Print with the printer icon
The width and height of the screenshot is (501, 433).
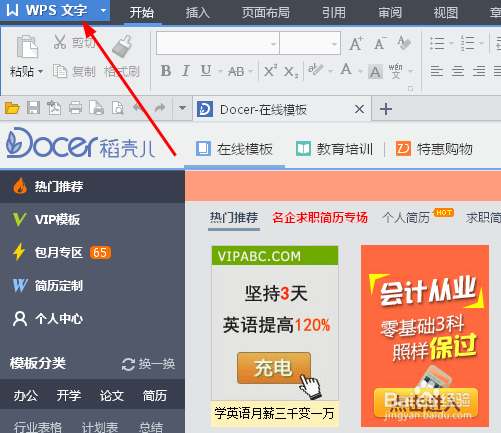point(75,108)
